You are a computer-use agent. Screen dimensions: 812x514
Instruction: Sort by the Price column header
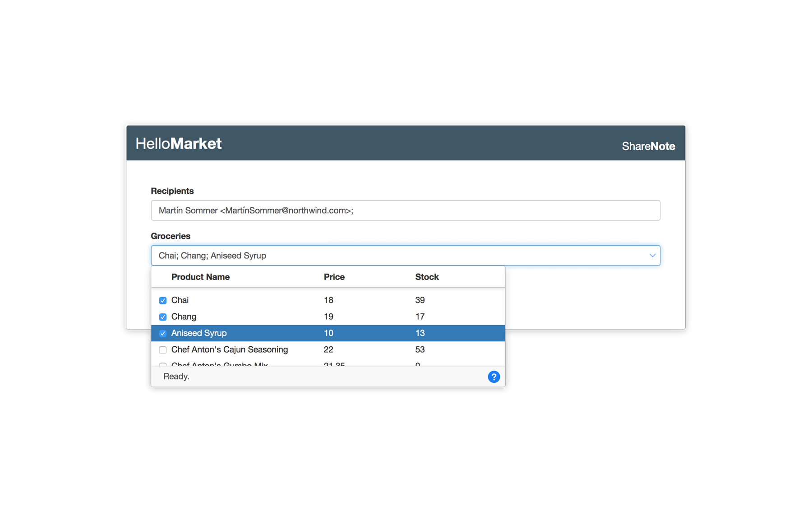pyautogui.click(x=334, y=277)
